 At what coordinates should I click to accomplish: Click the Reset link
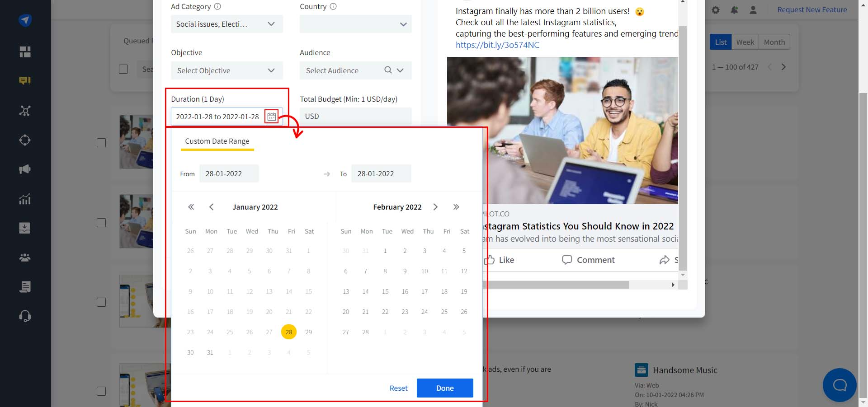[398, 388]
